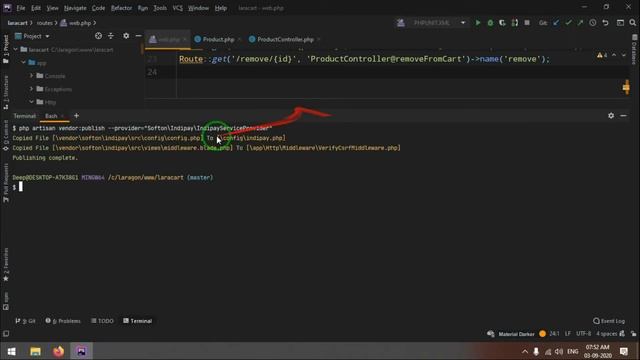Click the laracart breadcrumb
Screen dimensions: 640x360
[x=17, y=23]
